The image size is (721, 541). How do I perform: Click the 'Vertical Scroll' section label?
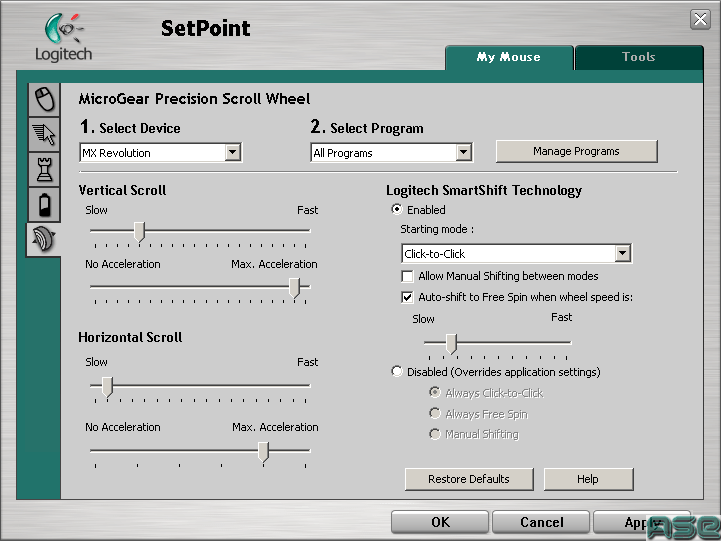122,190
